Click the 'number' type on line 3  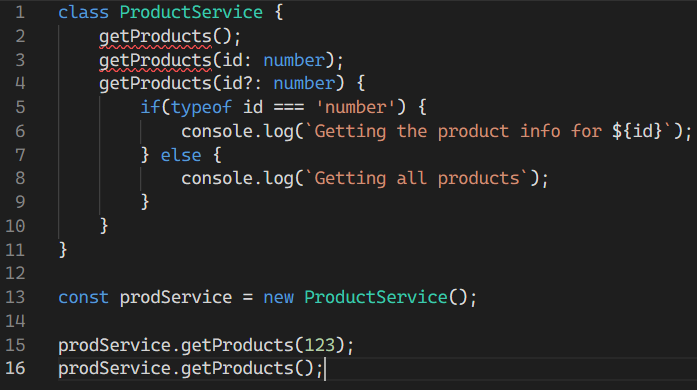point(294,60)
